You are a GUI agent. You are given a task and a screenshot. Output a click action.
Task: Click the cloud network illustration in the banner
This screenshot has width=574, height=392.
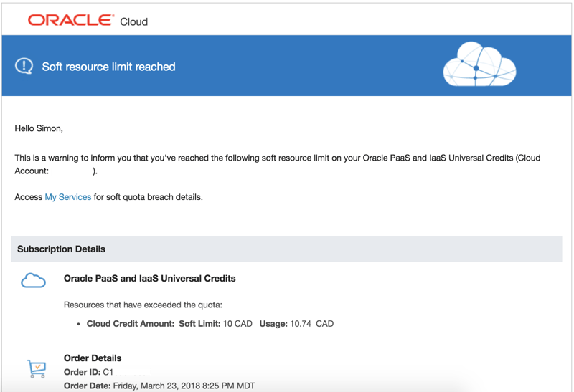tap(480, 65)
